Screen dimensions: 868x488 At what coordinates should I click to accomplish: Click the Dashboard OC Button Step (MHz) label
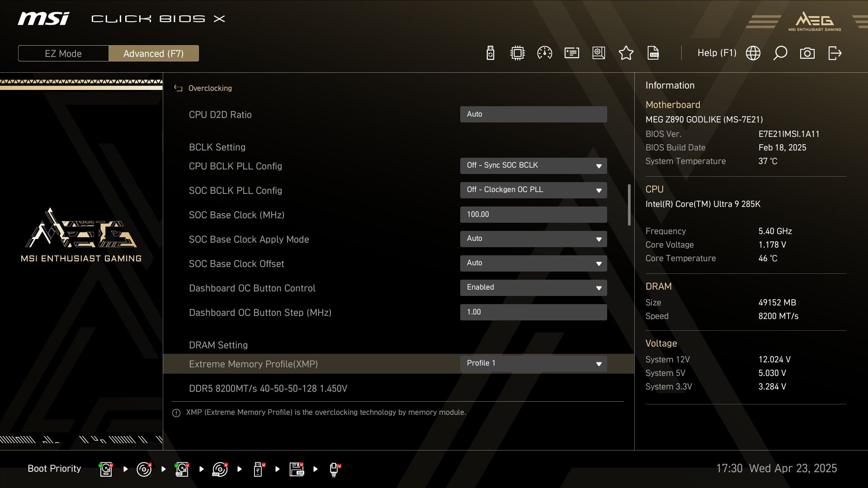point(260,313)
